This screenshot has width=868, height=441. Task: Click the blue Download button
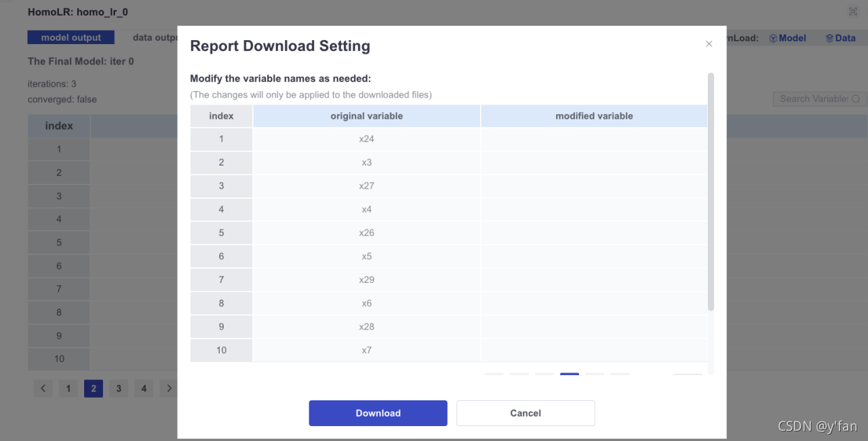click(x=378, y=413)
